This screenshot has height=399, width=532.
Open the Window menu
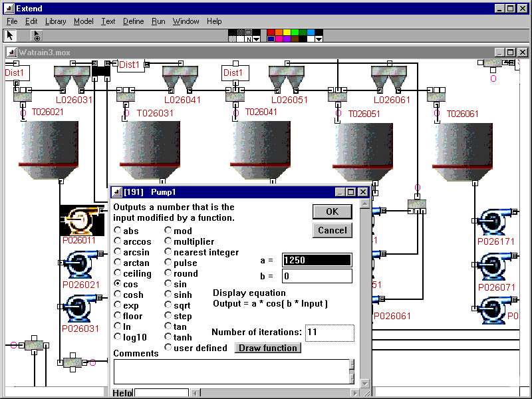[x=186, y=21]
